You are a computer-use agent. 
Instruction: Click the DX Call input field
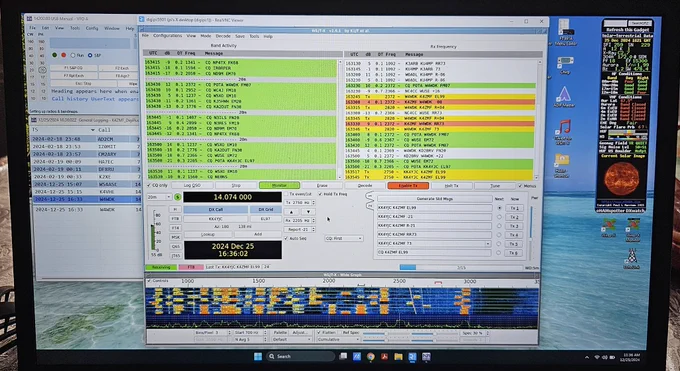(x=216, y=219)
